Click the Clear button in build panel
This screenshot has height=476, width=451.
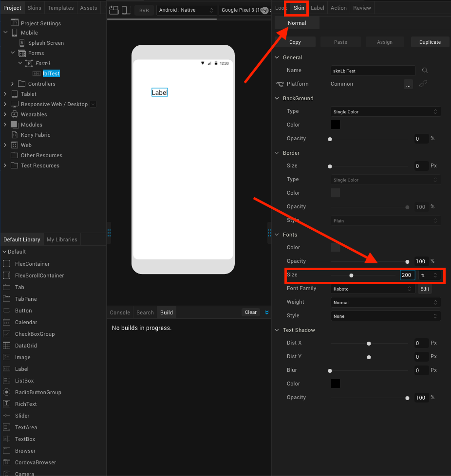tap(250, 312)
